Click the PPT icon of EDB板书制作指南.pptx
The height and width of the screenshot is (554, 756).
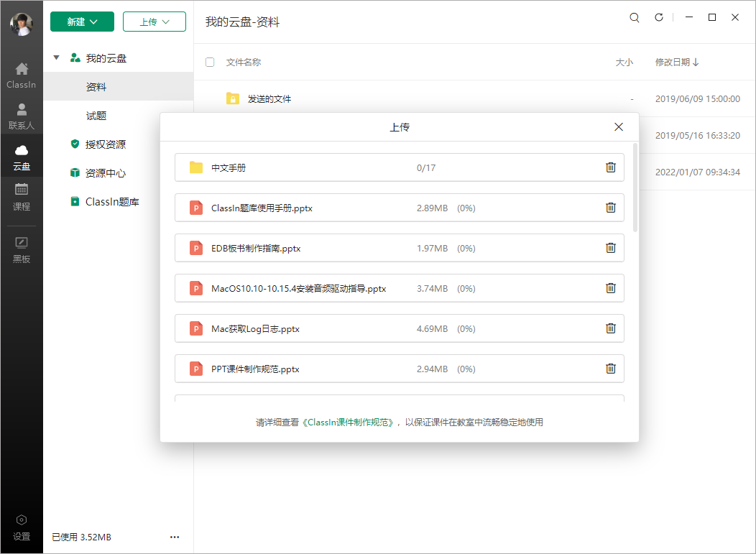(196, 248)
